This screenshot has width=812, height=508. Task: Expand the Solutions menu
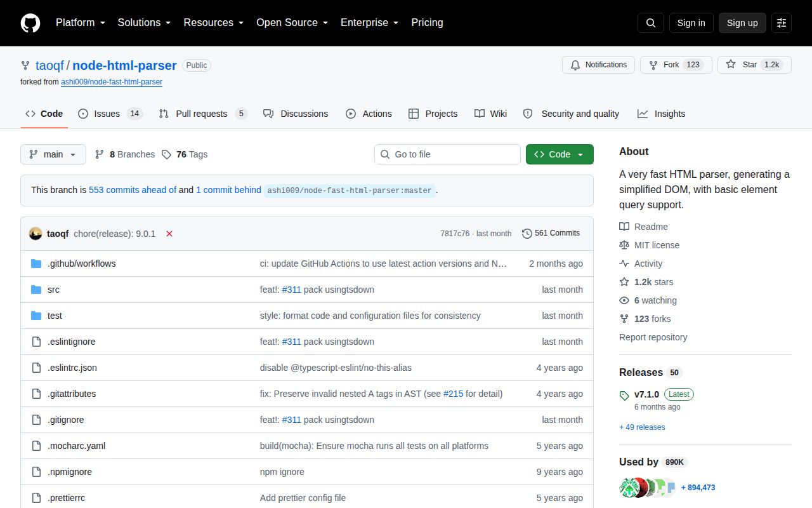coord(144,23)
